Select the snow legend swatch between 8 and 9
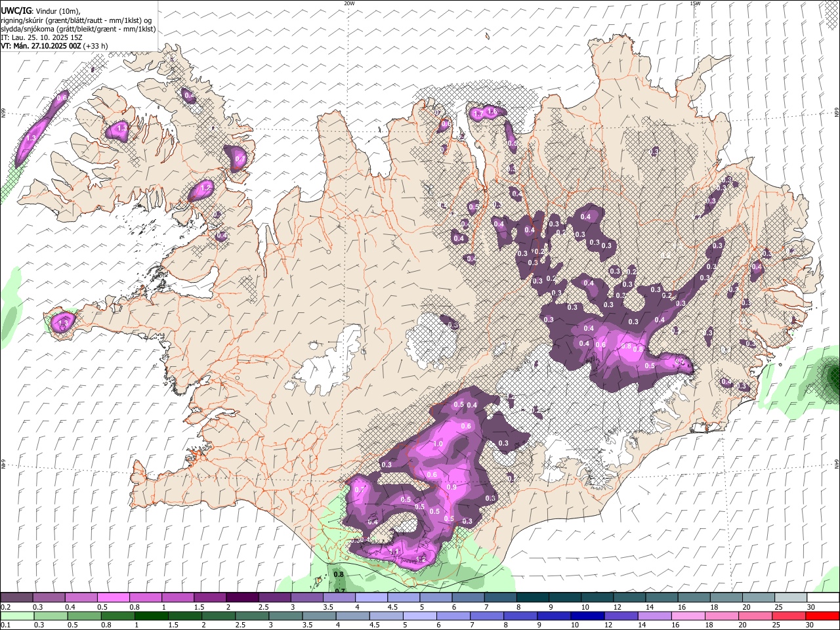Viewport: 840px width, 630px height. 533,597
